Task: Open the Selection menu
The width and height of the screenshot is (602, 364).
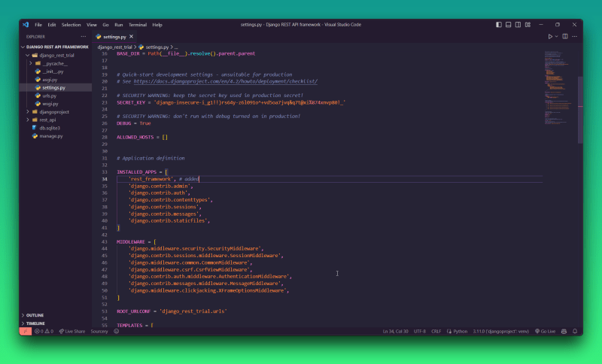Action: [71, 25]
